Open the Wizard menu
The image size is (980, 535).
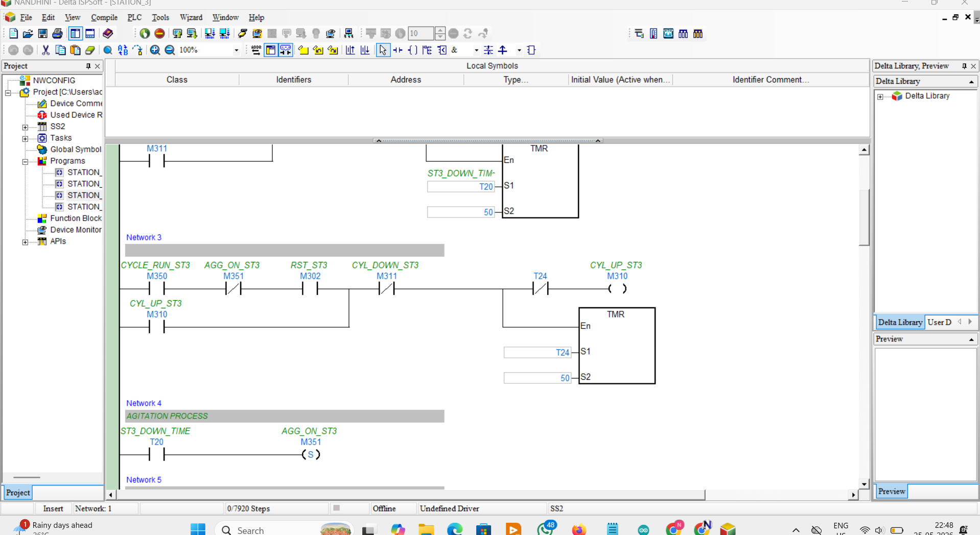pyautogui.click(x=191, y=17)
